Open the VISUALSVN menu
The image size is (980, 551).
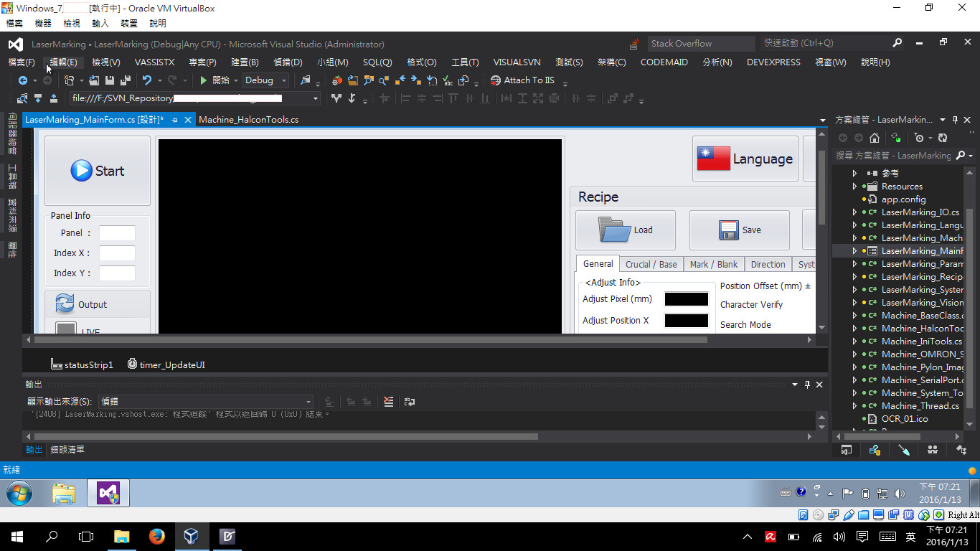[517, 62]
